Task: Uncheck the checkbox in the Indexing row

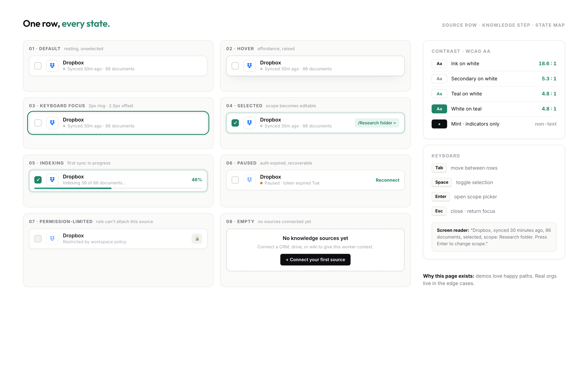Action: (38, 180)
